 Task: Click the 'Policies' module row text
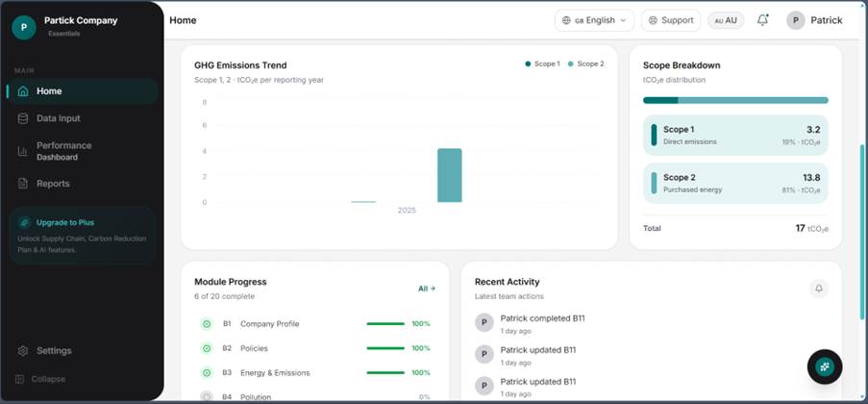tap(254, 348)
